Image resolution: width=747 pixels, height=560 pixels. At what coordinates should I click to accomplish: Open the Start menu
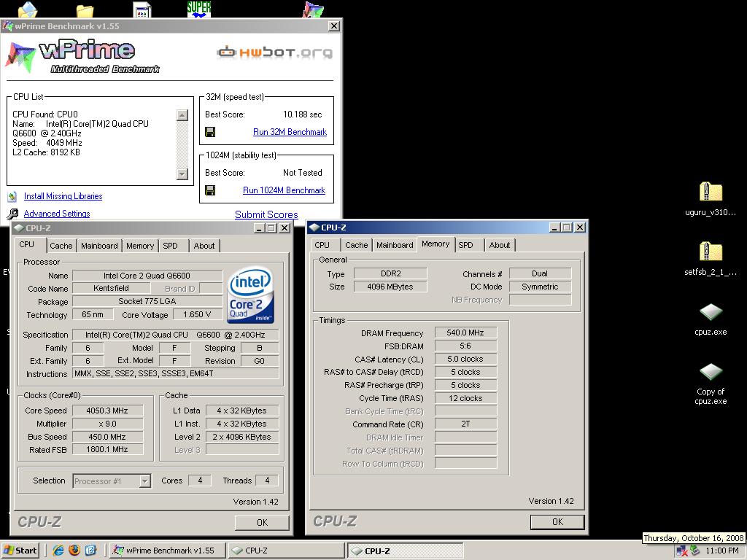20,551
